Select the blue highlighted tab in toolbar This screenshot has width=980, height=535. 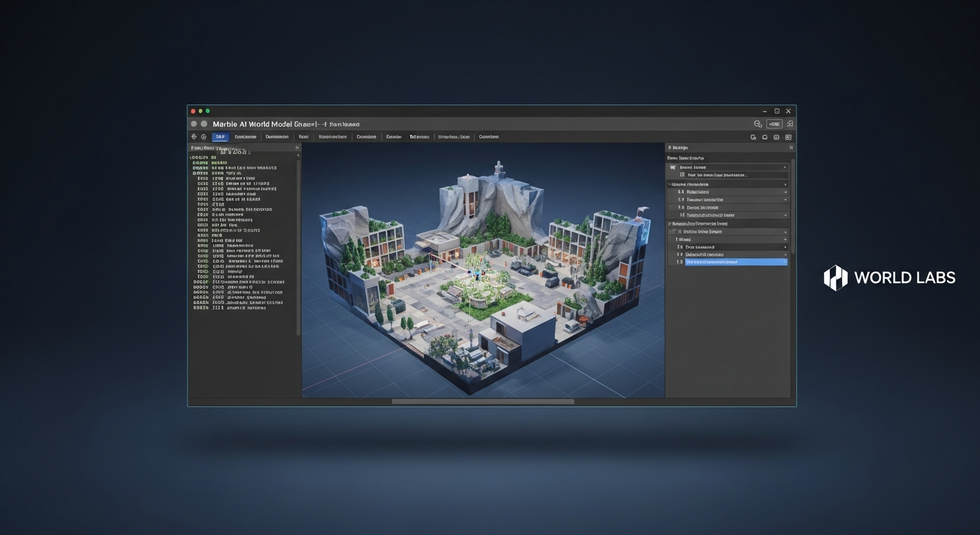coord(220,137)
